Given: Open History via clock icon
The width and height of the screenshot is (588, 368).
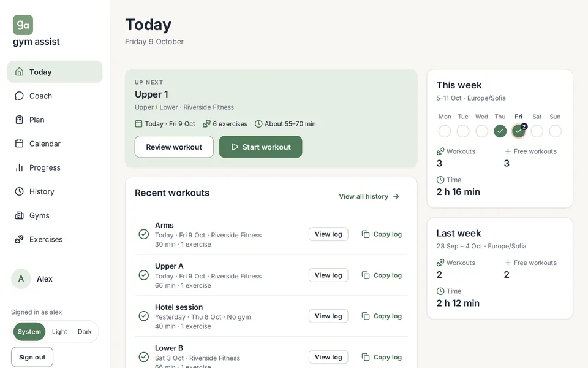Looking at the screenshot, I should 19,191.
